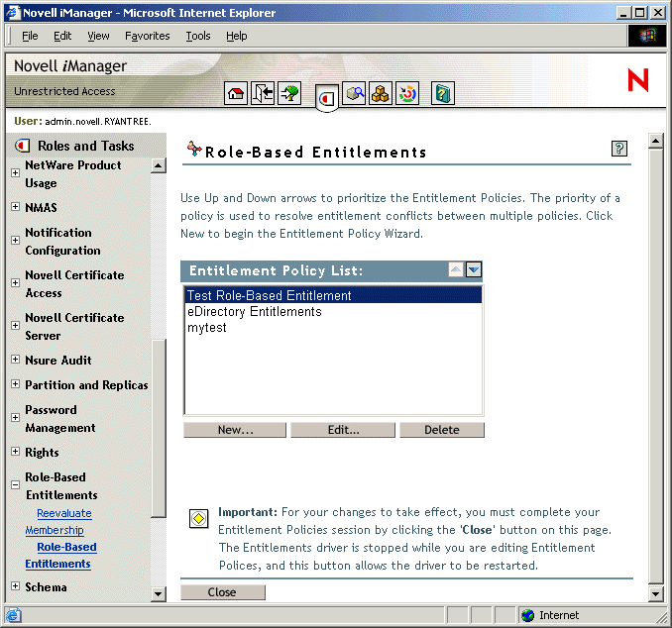Click main pane scrollbar up arrow
Image resolution: width=672 pixels, height=628 pixels.
click(x=656, y=141)
